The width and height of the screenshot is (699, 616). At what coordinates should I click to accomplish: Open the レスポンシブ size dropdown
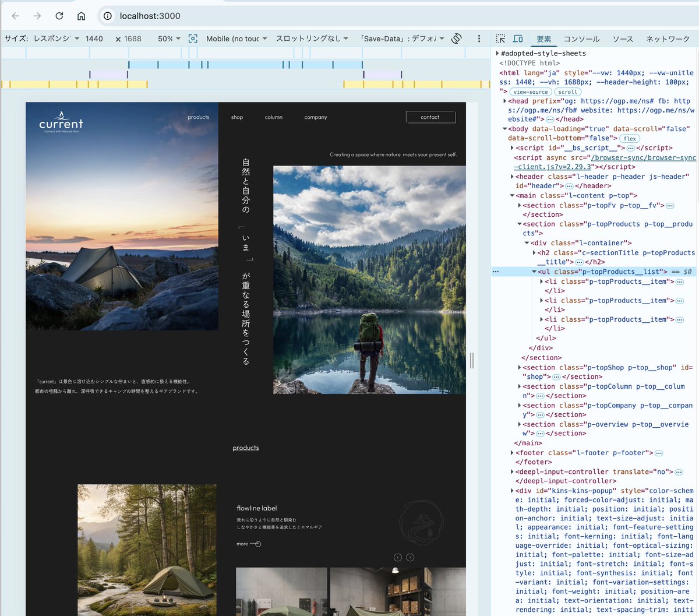[x=57, y=38]
